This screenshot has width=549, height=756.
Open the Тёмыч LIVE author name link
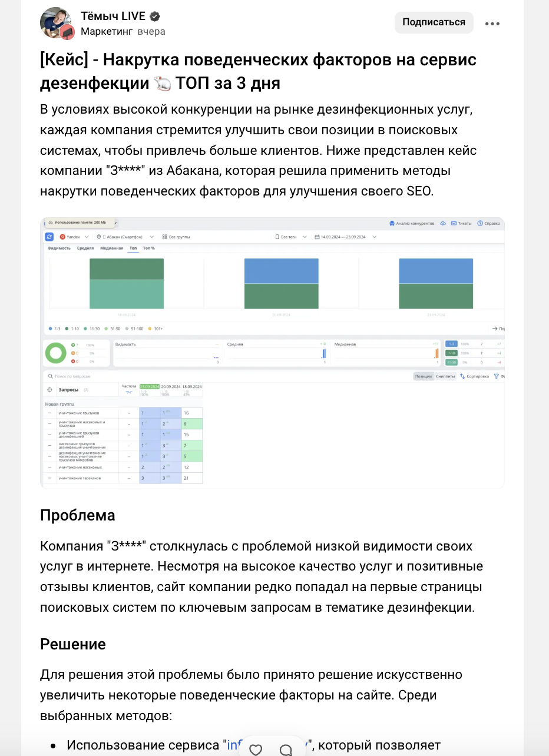[x=113, y=16]
